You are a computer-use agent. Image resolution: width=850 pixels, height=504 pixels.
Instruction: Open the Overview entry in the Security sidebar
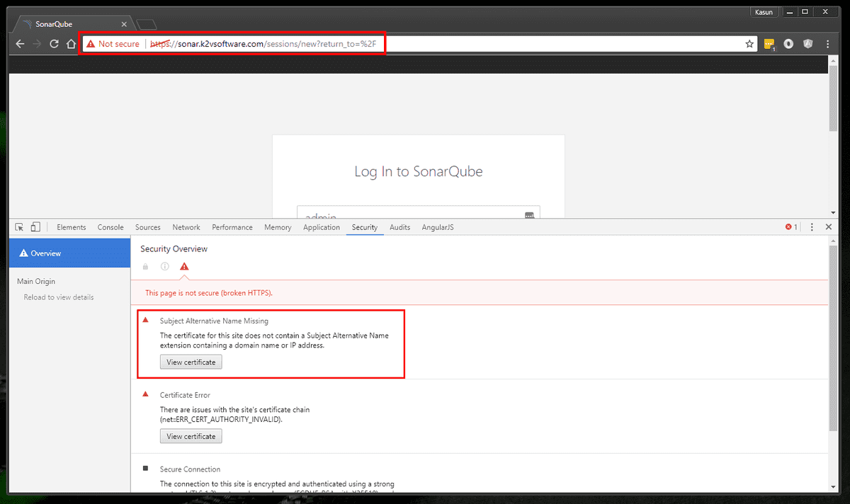pyautogui.click(x=44, y=253)
